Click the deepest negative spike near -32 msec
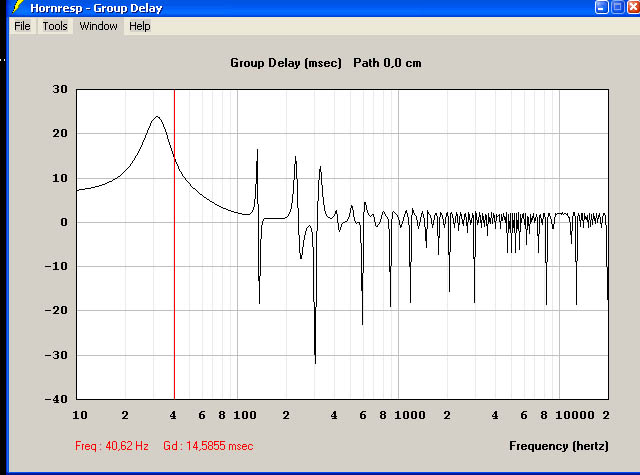 click(x=315, y=361)
